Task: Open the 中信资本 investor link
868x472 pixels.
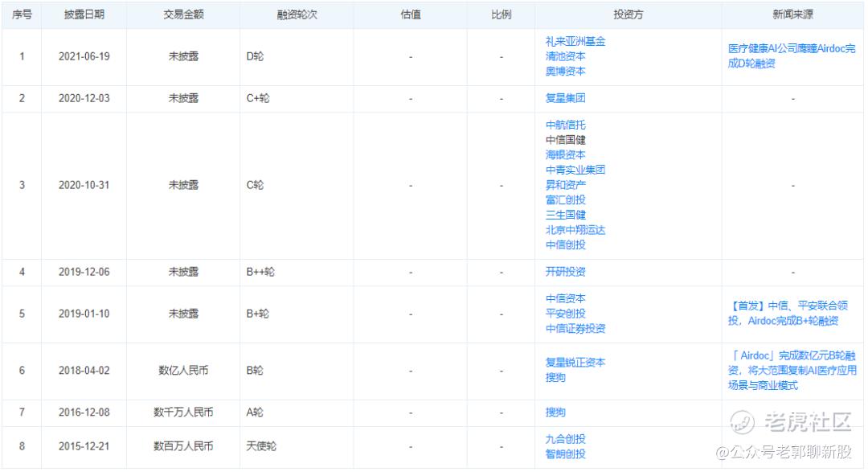Action: pos(565,298)
